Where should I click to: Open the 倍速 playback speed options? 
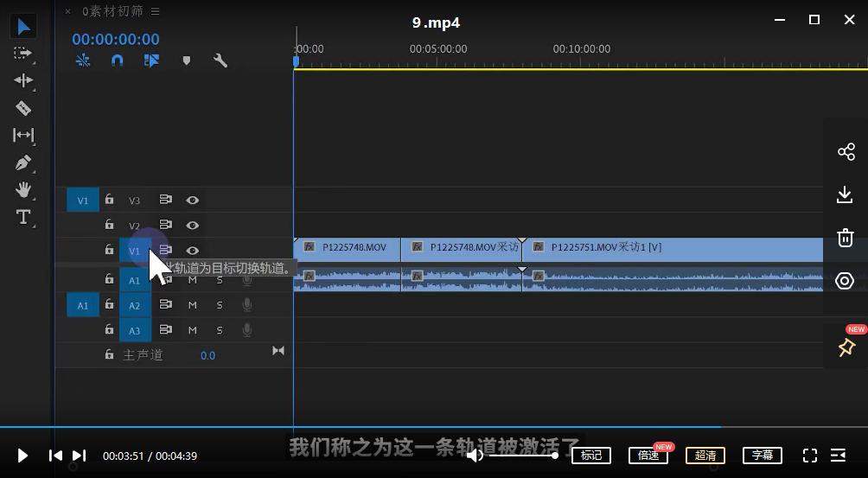(x=648, y=456)
